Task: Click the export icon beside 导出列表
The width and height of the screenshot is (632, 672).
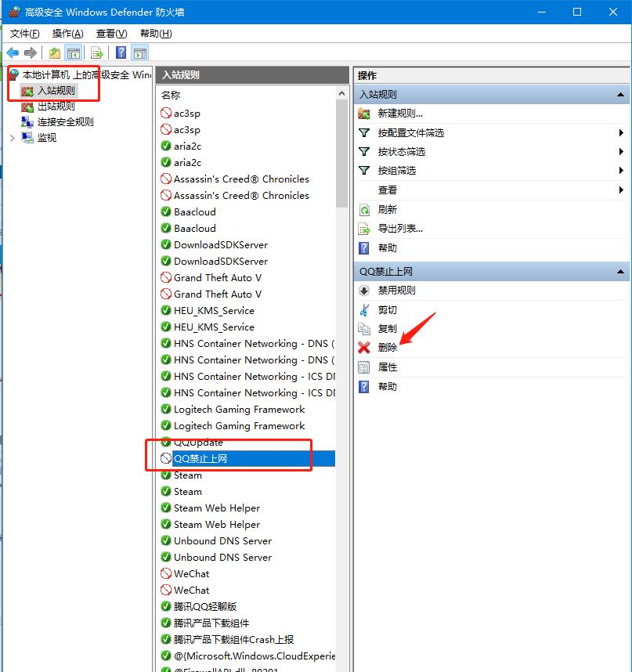Action: 364,229
